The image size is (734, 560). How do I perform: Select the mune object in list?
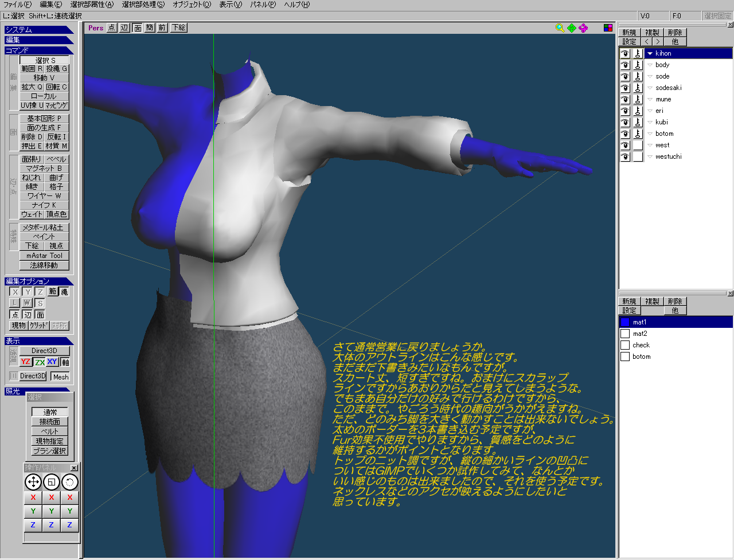tap(663, 99)
